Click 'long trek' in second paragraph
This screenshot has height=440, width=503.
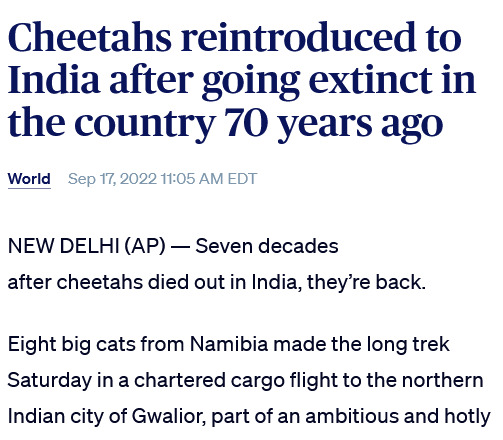[408, 344]
